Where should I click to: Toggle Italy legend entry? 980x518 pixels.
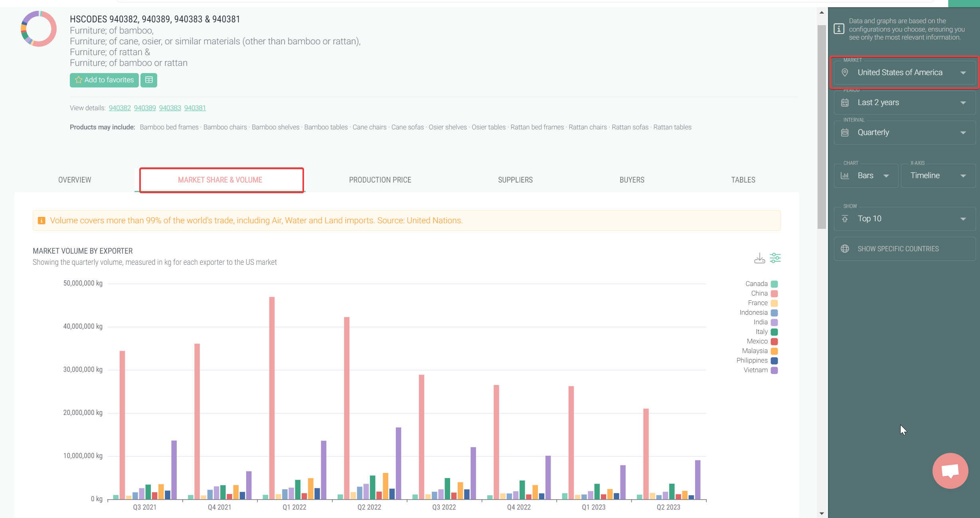[x=767, y=332]
